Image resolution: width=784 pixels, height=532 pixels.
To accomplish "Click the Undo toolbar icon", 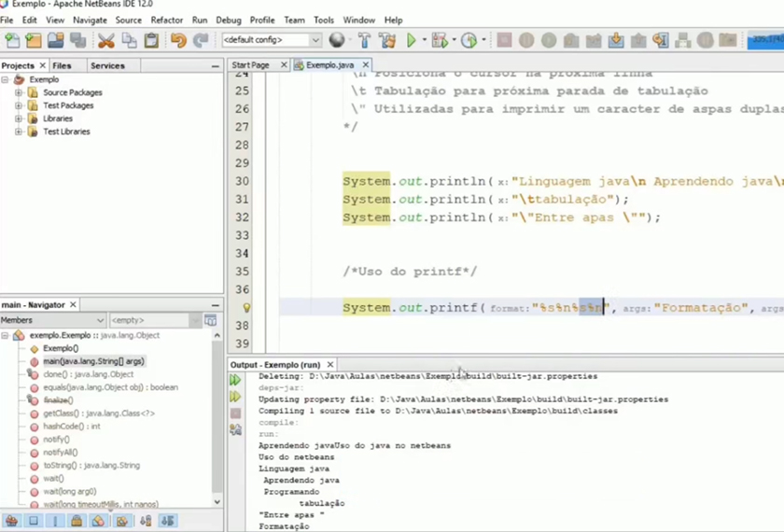I will pyautogui.click(x=177, y=40).
